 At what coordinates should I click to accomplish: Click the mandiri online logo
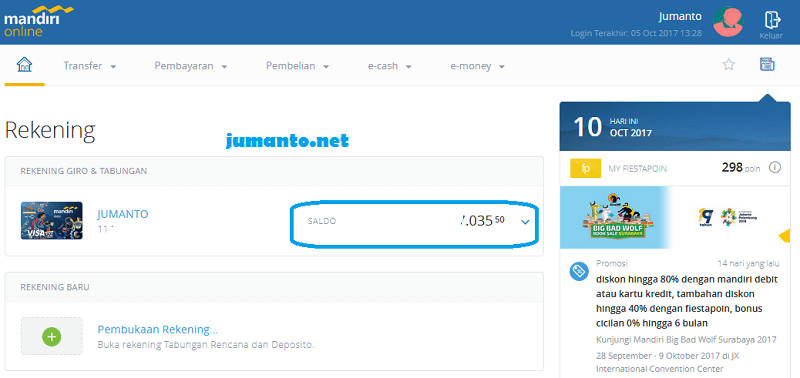[39, 21]
